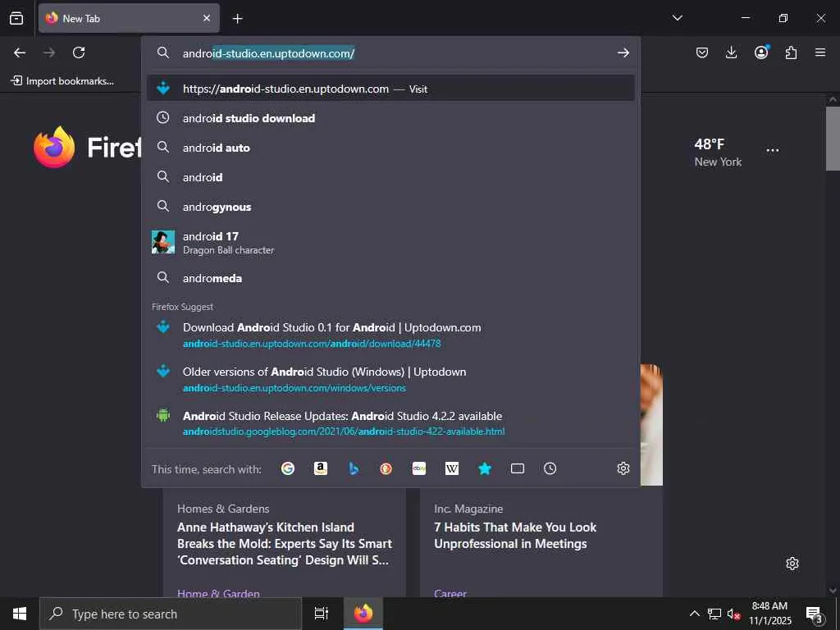The image size is (840, 630).
Task: Open the Windows Start menu
Action: pos(20,614)
